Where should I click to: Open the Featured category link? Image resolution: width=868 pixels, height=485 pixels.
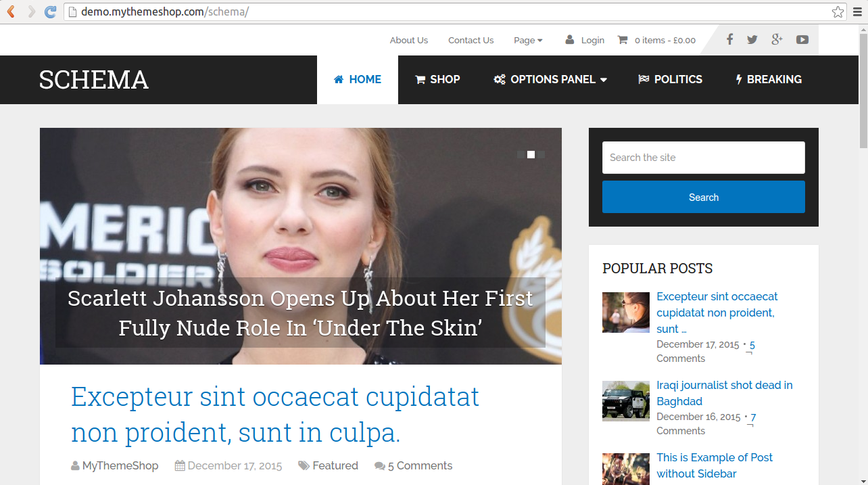[x=335, y=466]
